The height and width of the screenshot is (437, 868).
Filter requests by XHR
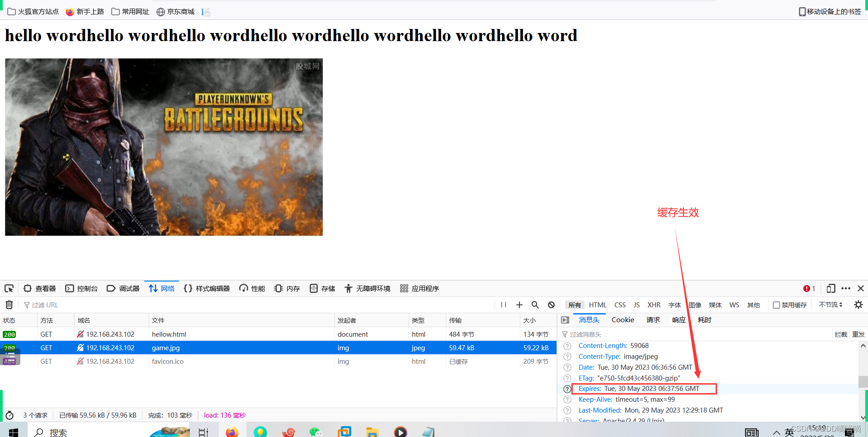pos(654,305)
